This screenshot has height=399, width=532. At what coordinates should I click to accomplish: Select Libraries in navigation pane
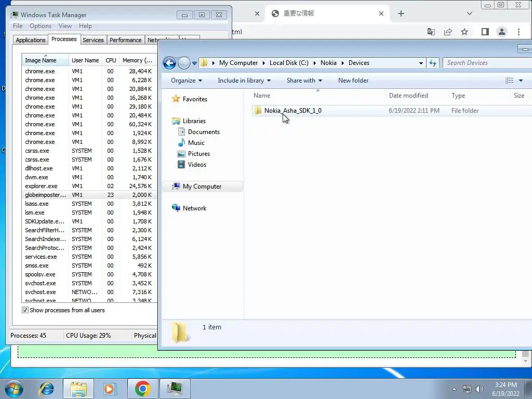194,121
